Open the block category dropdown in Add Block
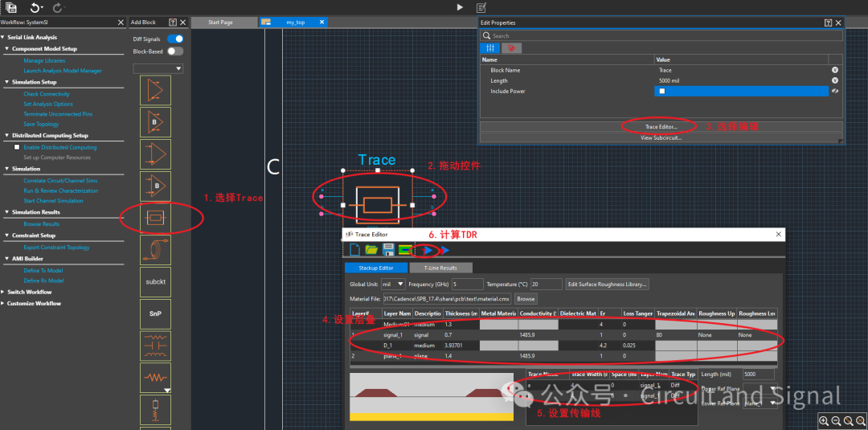The height and width of the screenshot is (430, 868). [x=158, y=68]
